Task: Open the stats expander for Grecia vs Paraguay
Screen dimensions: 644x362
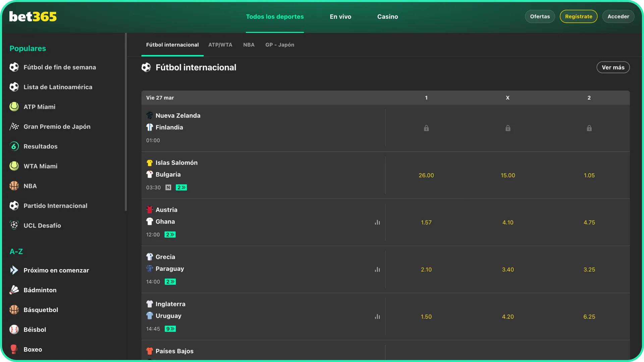Action: (x=377, y=269)
